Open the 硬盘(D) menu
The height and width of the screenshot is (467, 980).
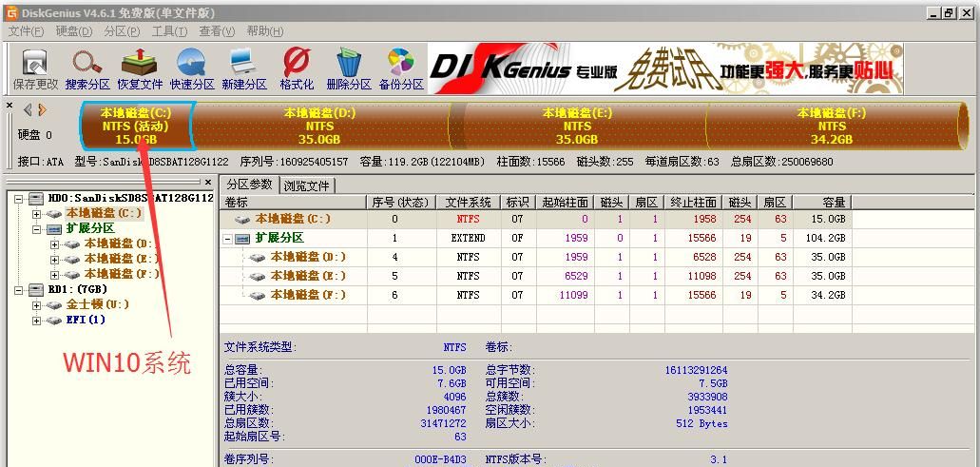74,31
